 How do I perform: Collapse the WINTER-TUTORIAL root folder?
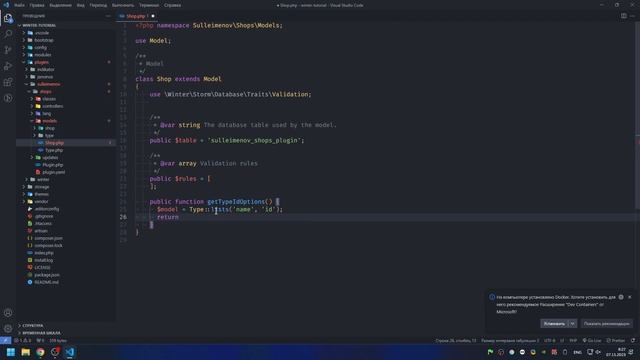click(x=39, y=25)
